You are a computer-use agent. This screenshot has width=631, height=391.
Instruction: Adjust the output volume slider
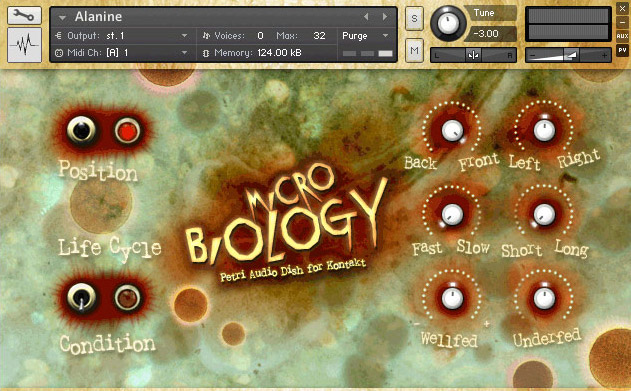568,55
